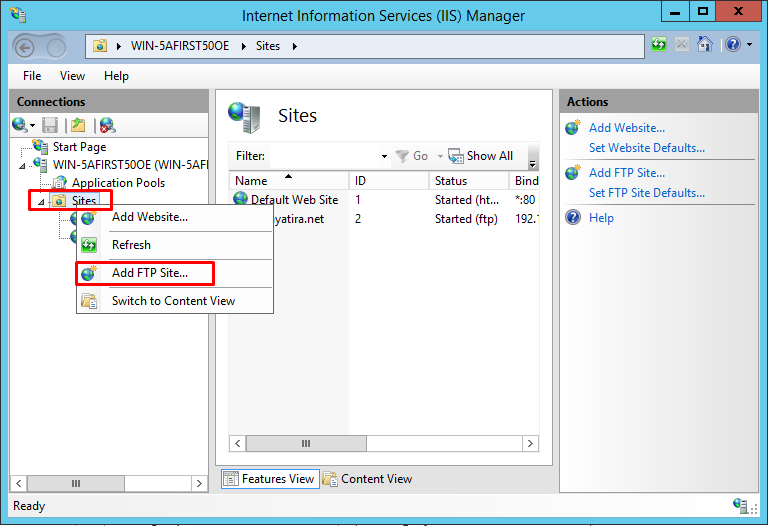The height and width of the screenshot is (526, 768).
Task: Collapse the WIN-5AFIRST50OE server node
Action: click(25, 164)
